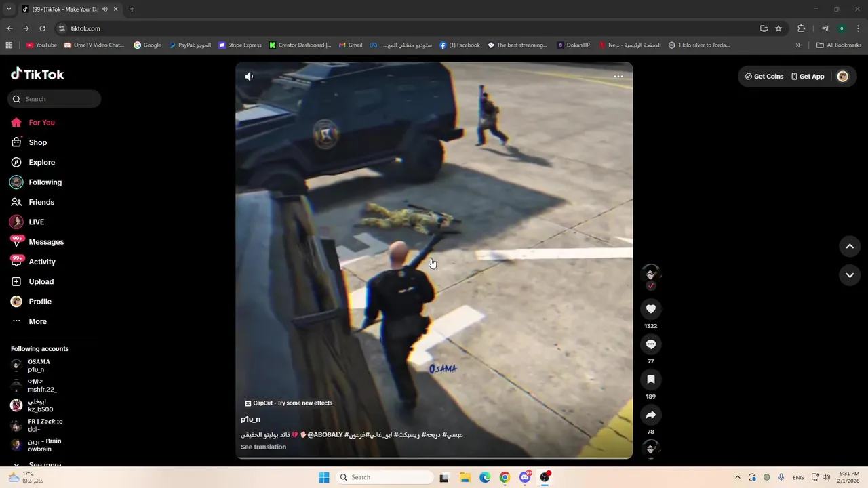The height and width of the screenshot is (488, 868).
Task: Open the video more options menu
Action: click(x=618, y=77)
